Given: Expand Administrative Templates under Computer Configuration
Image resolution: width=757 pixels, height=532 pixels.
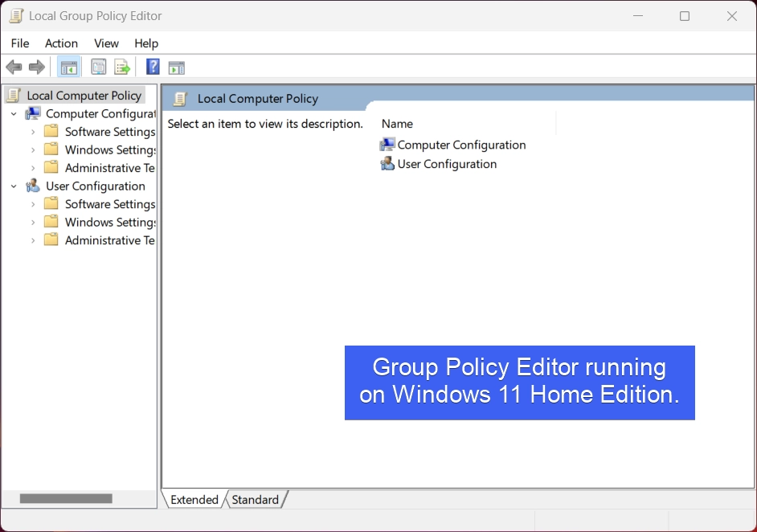Looking at the screenshot, I should coord(33,168).
